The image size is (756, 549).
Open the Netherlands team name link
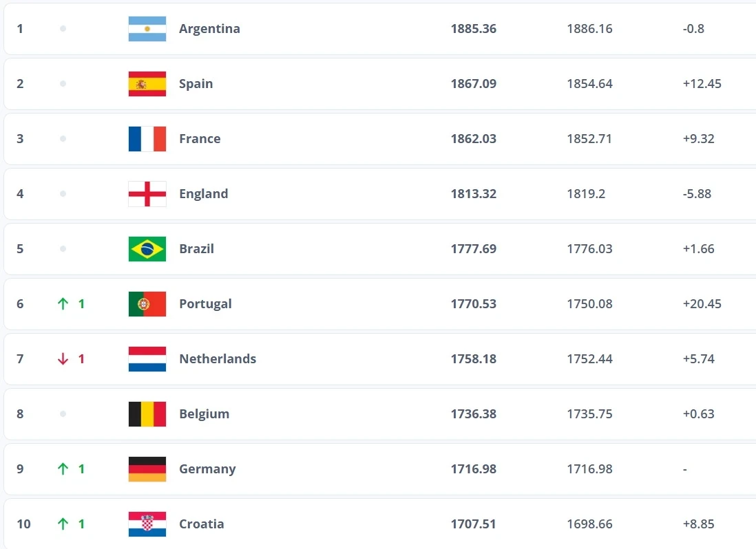pyautogui.click(x=218, y=359)
